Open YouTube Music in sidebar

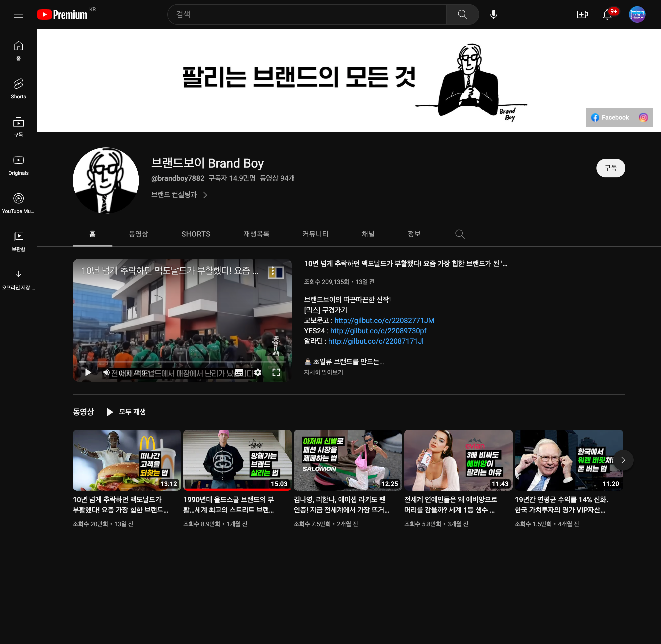tap(19, 204)
